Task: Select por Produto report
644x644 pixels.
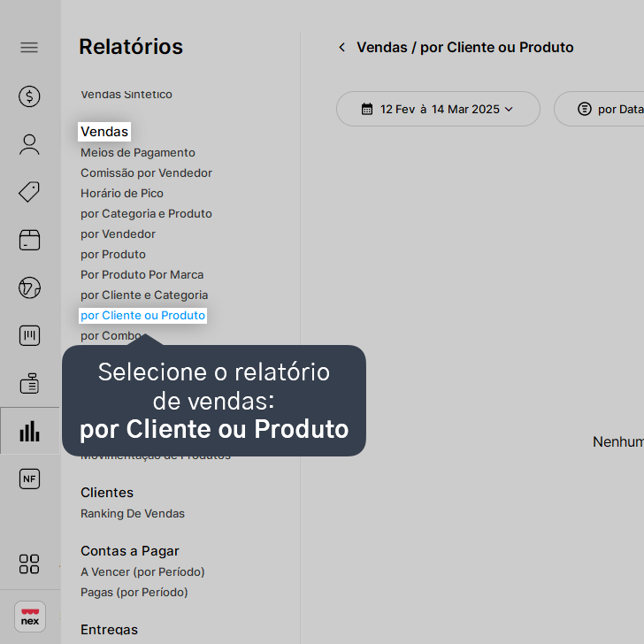Action: pyautogui.click(x=113, y=254)
